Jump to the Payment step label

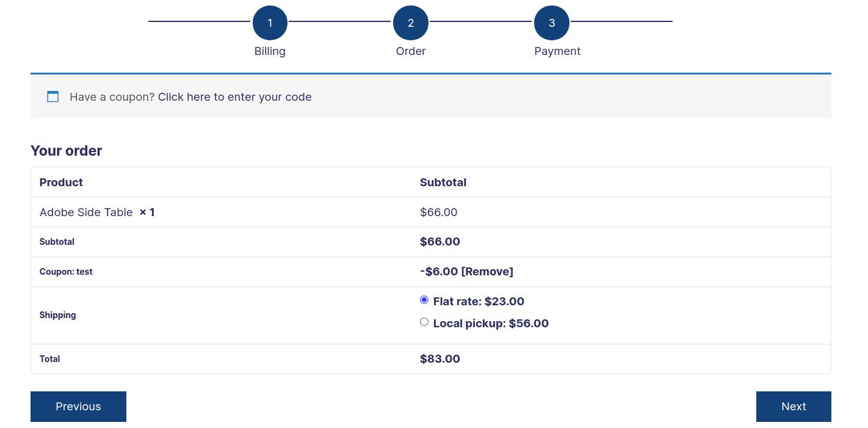557,51
